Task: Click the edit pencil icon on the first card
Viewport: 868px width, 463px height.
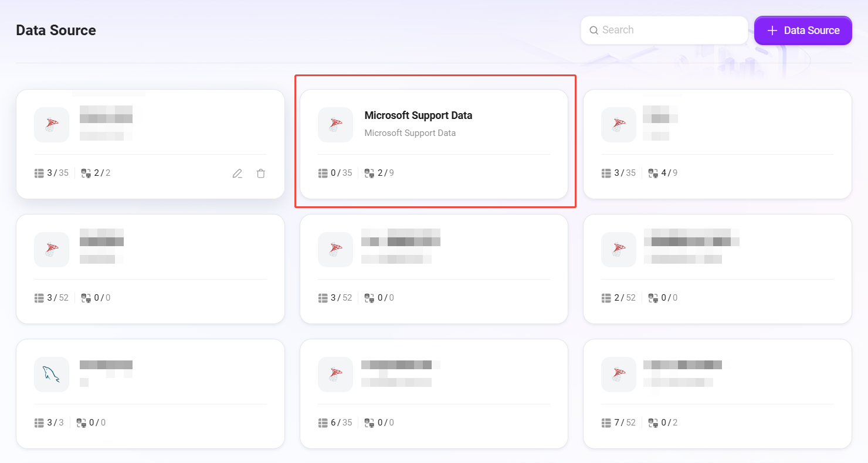Action: tap(237, 173)
